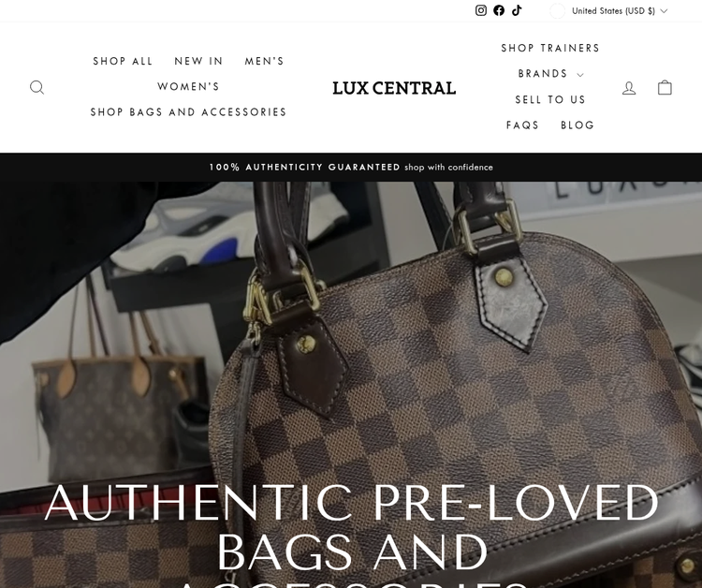Go to New In section

(x=198, y=61)
